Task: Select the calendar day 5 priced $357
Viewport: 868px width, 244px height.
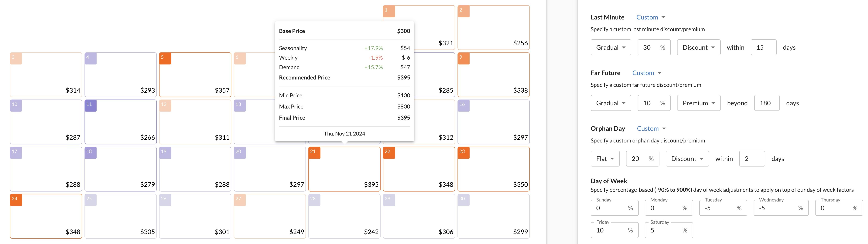Action: point(195,75)
